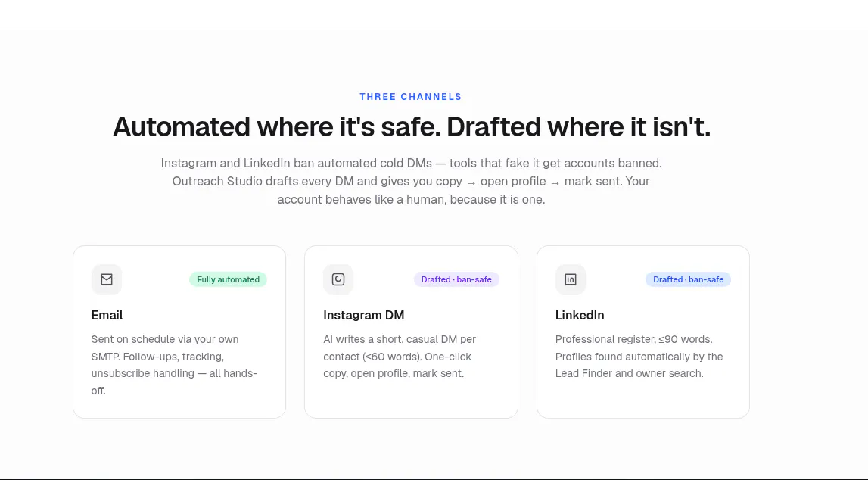This screenshot has width=868, height=480.
Task: Click the Email envelope icon
Action: [106, 279]
